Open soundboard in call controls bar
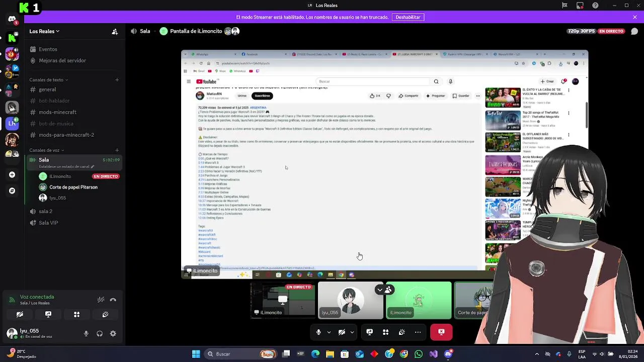 tap(402, 332)
